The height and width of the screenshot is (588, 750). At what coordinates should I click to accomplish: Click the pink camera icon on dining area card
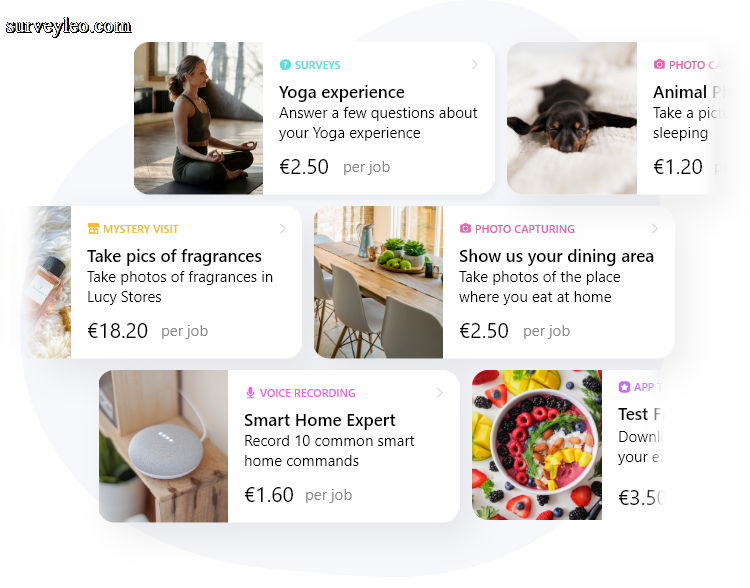(465, 228)
